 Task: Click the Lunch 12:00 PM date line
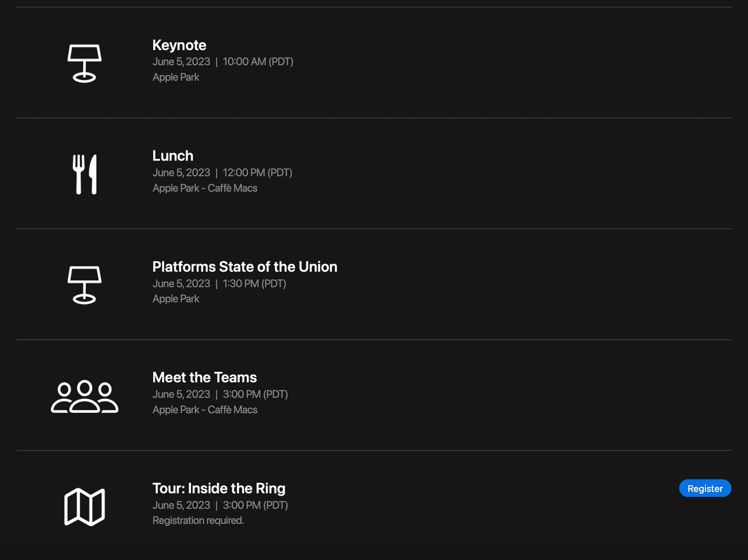pos(222,173)
